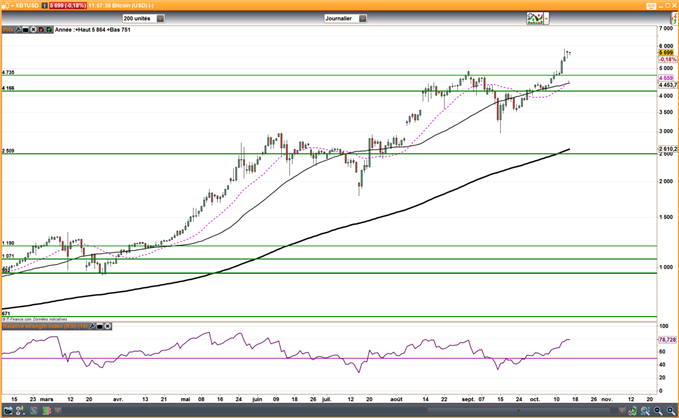Image resolution: width=679 pixels, height=418 pixels.
Task: Select the 4 166 horizontal support line label
Action: point(8,88)
